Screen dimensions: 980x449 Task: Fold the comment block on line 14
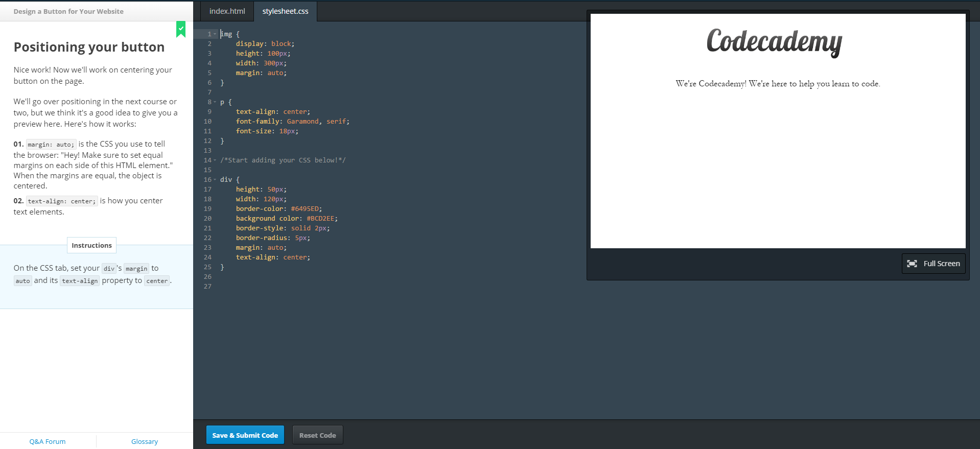tap(215, 160)
